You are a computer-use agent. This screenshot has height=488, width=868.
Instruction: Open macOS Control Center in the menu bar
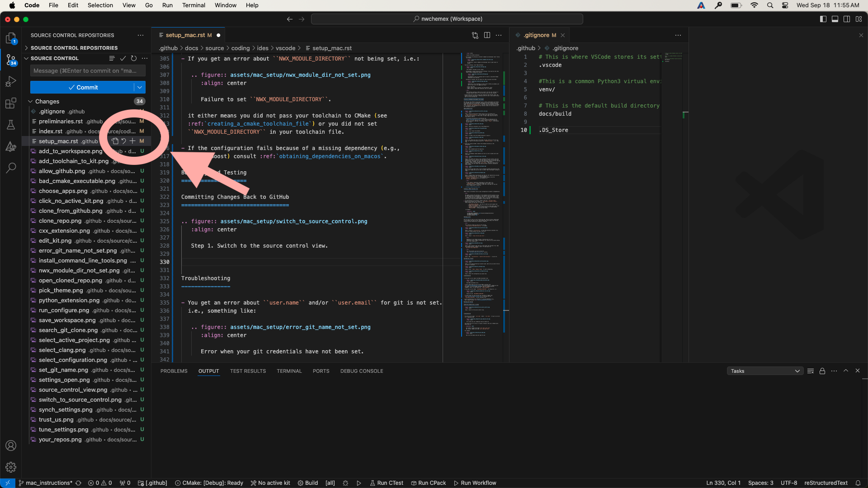point(785,5)
